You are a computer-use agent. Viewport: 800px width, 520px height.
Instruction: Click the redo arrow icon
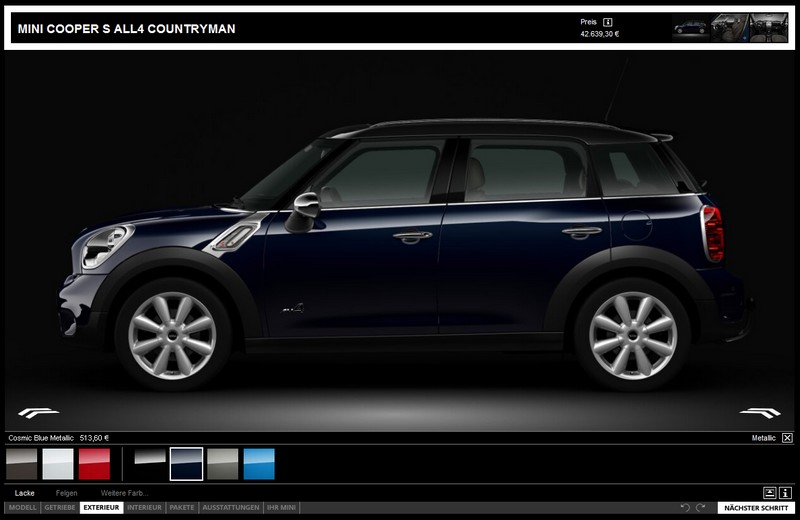click(x=701, y=508)
